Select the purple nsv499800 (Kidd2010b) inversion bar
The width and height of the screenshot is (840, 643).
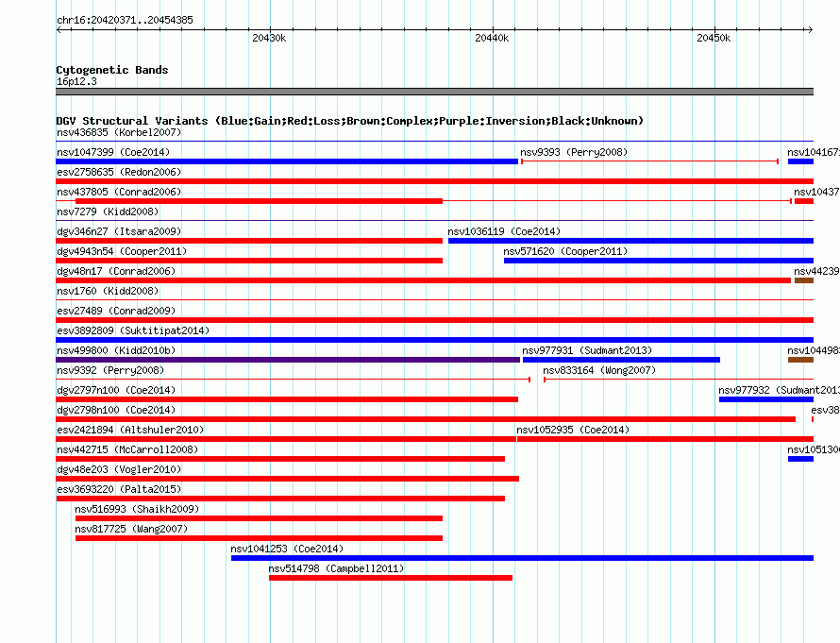(x=288, y=360)
